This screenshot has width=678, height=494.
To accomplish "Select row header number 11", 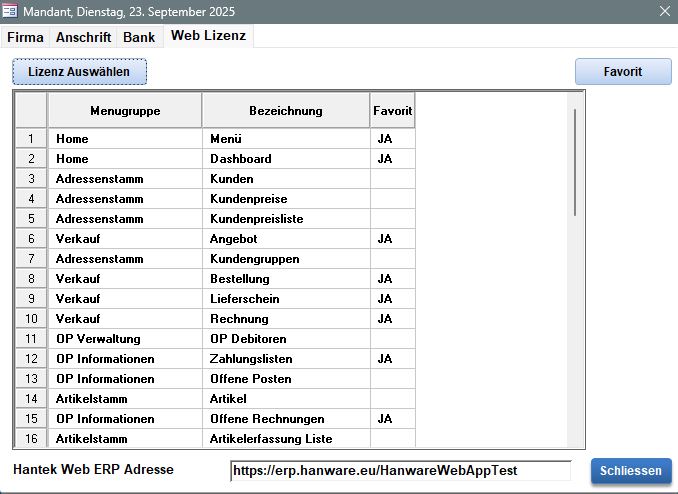I will (31, 339).
